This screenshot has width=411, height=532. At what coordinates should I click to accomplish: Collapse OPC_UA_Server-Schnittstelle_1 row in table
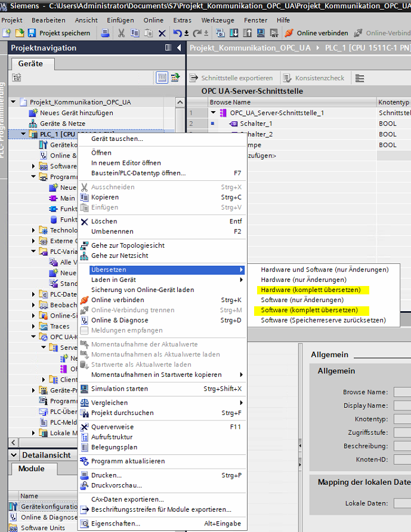[213, 113]
